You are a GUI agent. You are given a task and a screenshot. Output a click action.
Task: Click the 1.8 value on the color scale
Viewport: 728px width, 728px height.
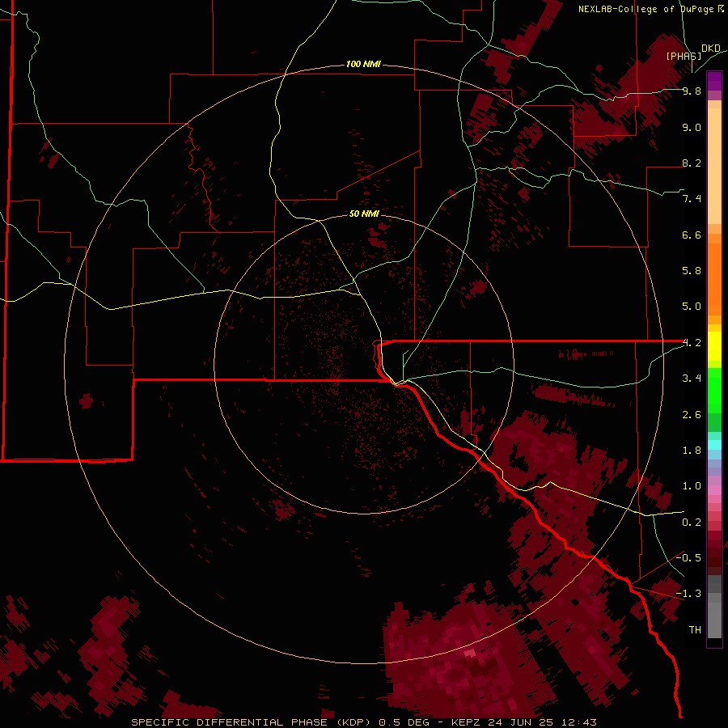click(x=692, y=451)
